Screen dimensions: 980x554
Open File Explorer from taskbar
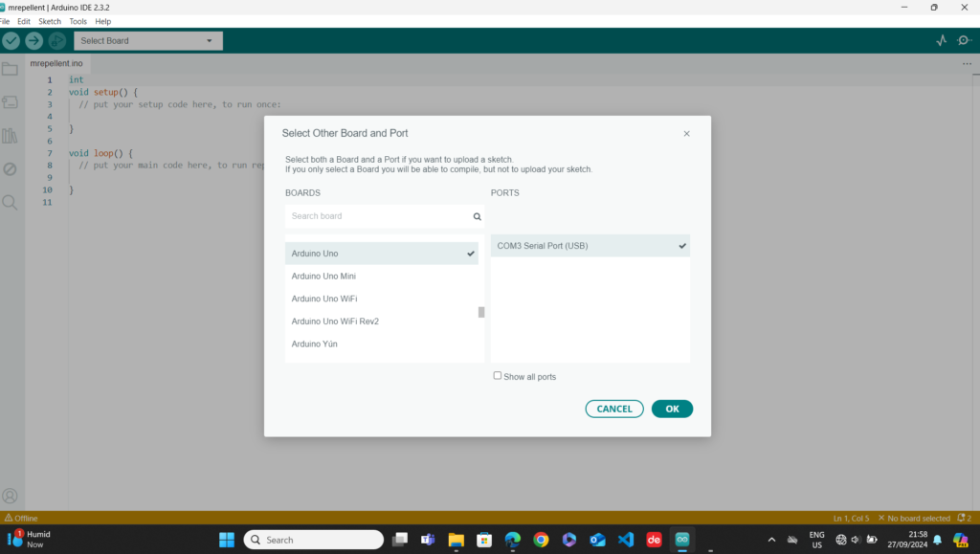pos(457,540)
